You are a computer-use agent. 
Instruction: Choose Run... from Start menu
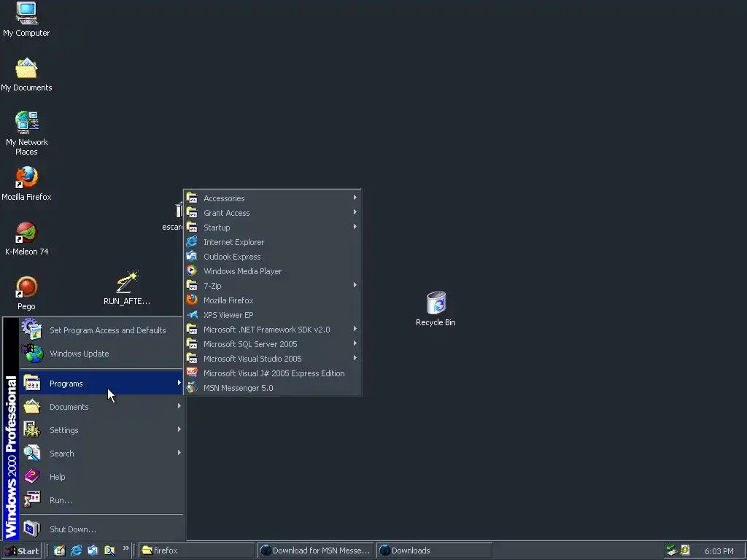101,500
